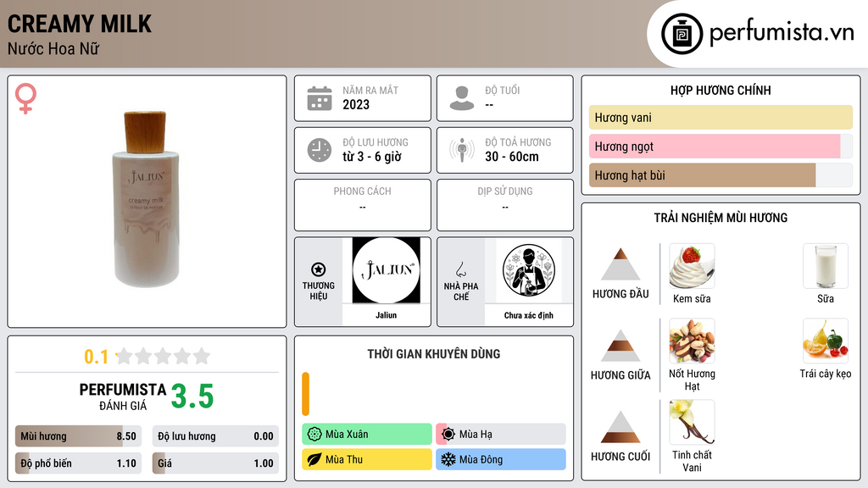This screenshot has width=868, height=488.
Task: Click the flower icon next to Mùa Xuân
Action: pos(314,435)
